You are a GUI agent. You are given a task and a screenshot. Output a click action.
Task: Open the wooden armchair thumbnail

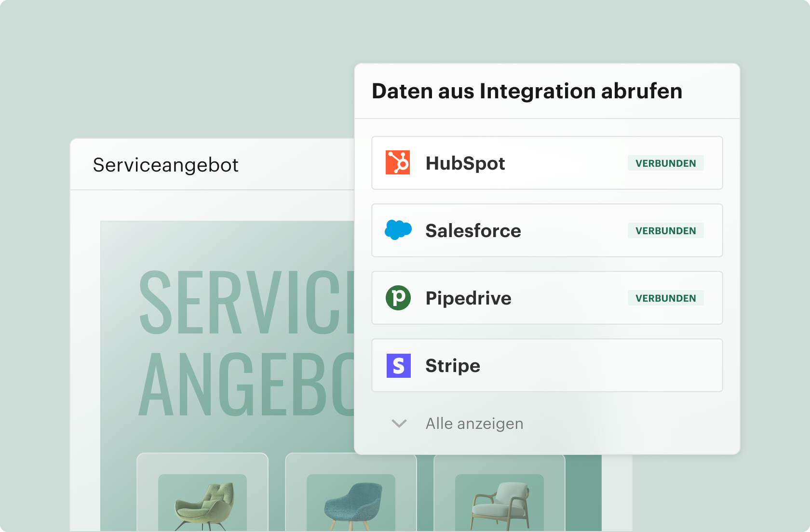499,503
